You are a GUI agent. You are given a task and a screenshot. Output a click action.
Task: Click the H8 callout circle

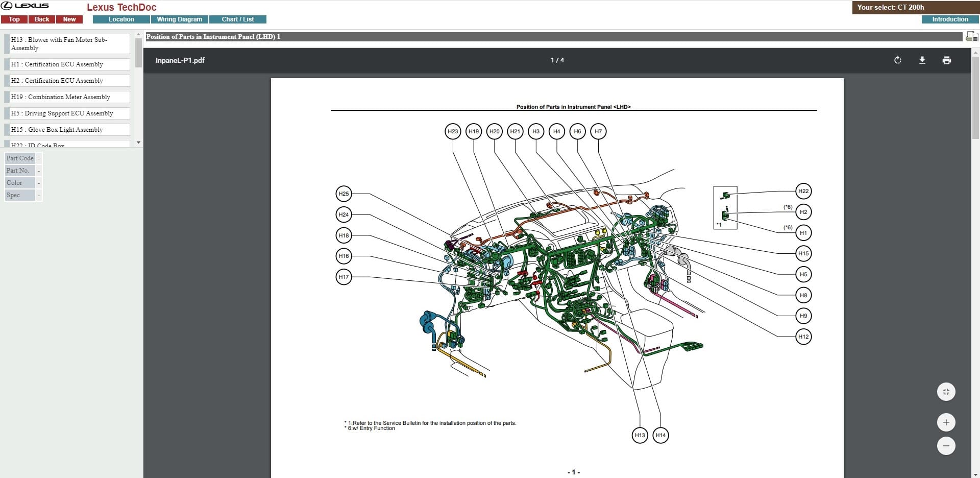point(803,295)
